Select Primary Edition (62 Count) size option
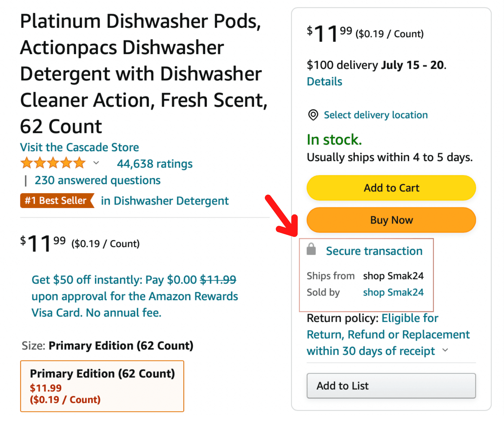 click(102, 386)
